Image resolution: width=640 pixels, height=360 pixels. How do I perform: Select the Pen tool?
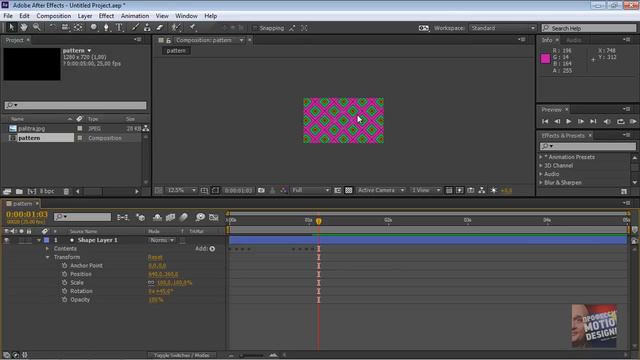(x=106, y=27)
